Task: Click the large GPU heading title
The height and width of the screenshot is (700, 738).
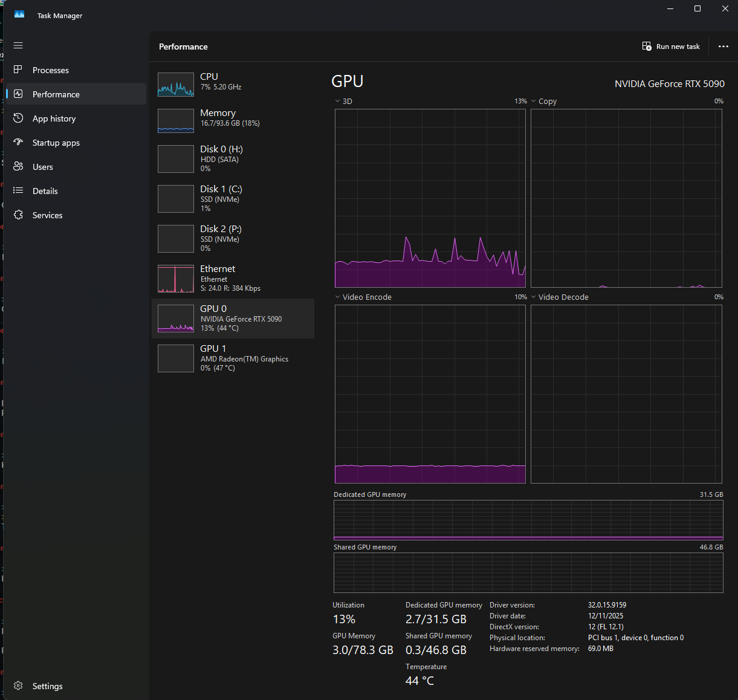Action: click(x=348, y=82)
